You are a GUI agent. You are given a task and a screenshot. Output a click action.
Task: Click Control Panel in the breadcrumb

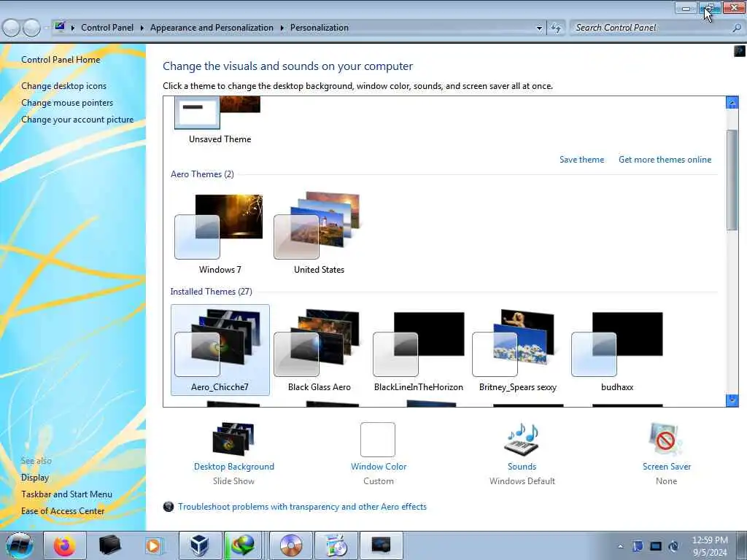pos(107,28)
